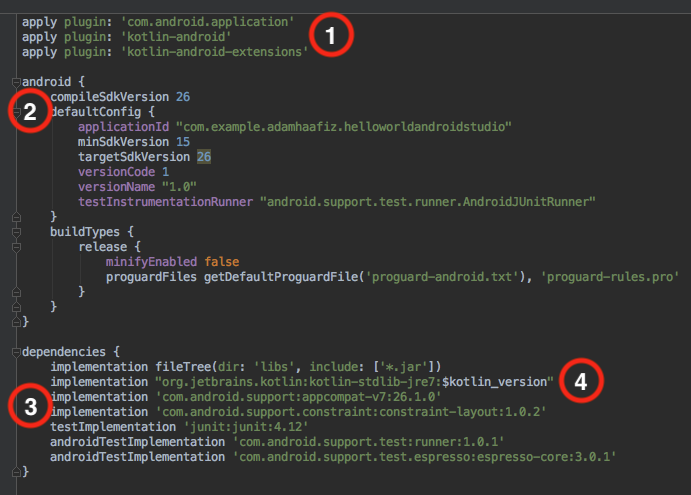Collapse the buildTypes block fold marker
This screenshot has width=691, height=495.
point(16,232)
